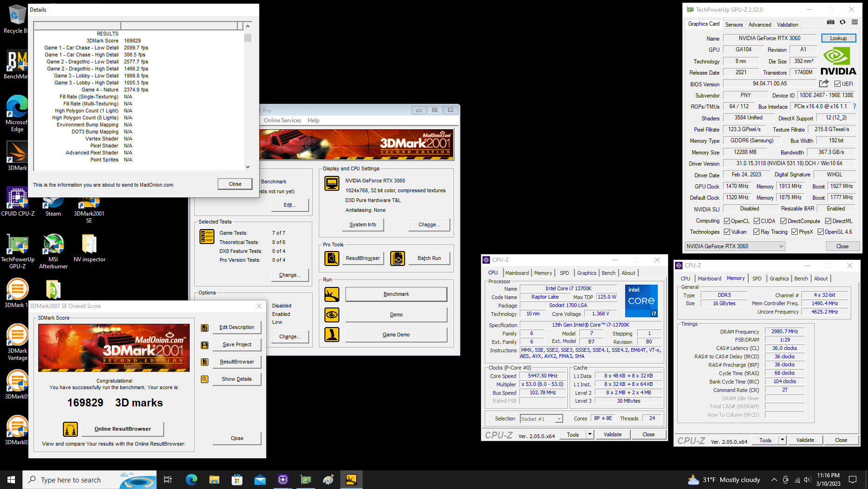868x489 pixels.
Task: Open SPD tab in CPU-Z Memory window
Action: [757, 279]
